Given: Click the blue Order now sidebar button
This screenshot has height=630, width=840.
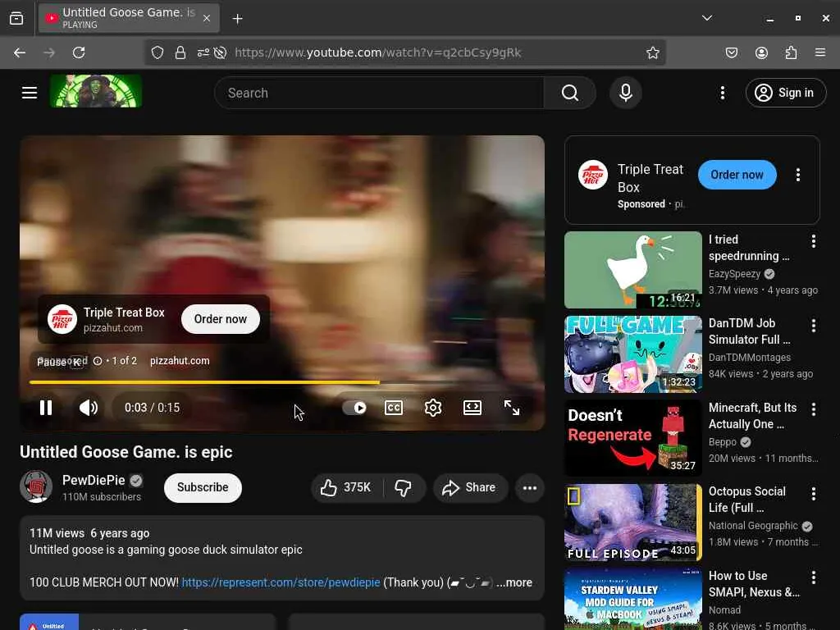Looking at the screenshot, I should pyautogui.click(x=737, y=175).
